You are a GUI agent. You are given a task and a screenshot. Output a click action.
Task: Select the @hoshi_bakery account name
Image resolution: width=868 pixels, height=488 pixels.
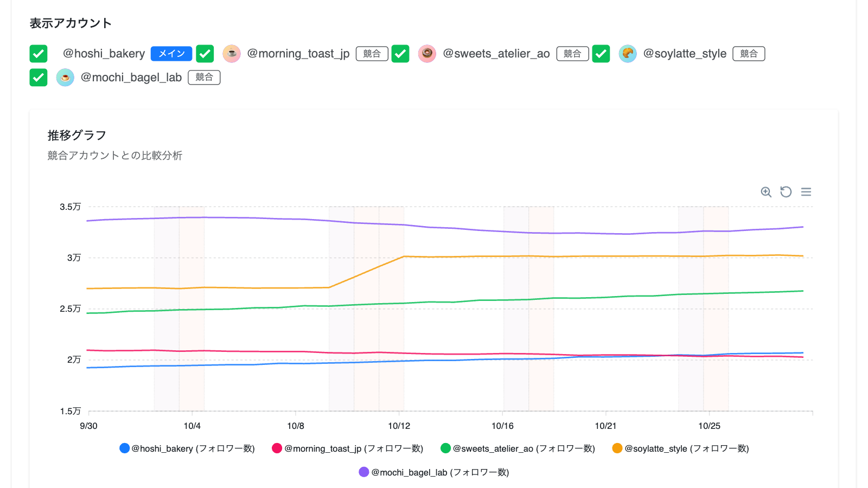coord(104,54)
